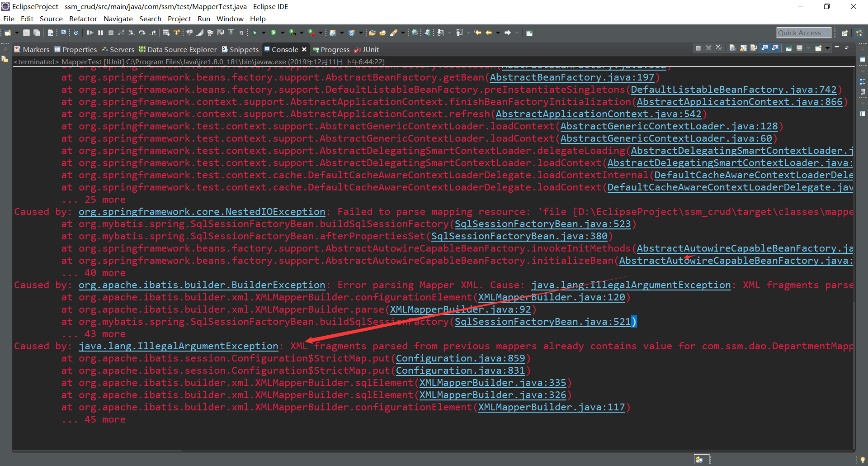Open the Search icon dropdown arrow

403,33
